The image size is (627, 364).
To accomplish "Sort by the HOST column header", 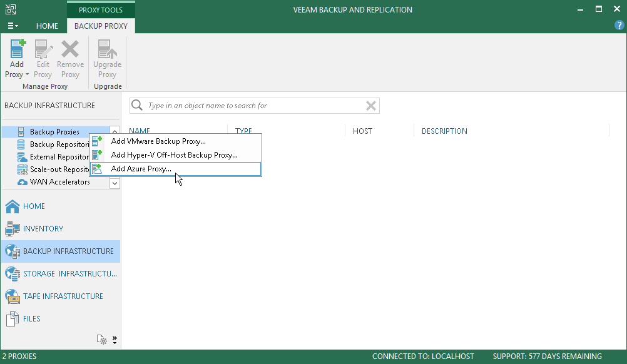I will 362,131.
